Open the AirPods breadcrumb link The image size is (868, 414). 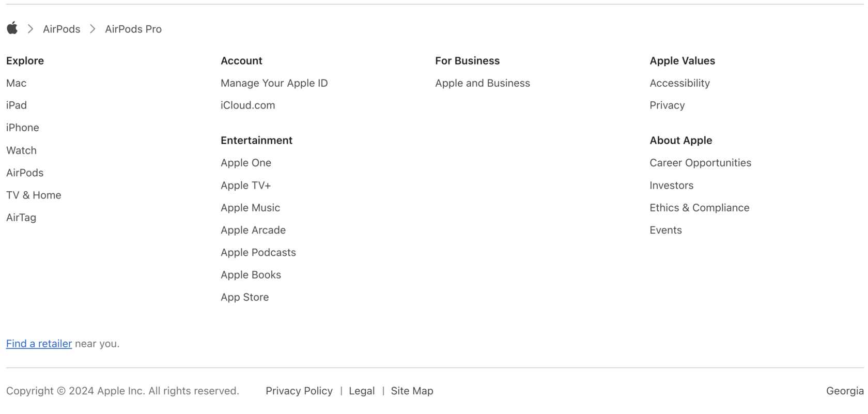pyautogui.click(x=61, y=29)
